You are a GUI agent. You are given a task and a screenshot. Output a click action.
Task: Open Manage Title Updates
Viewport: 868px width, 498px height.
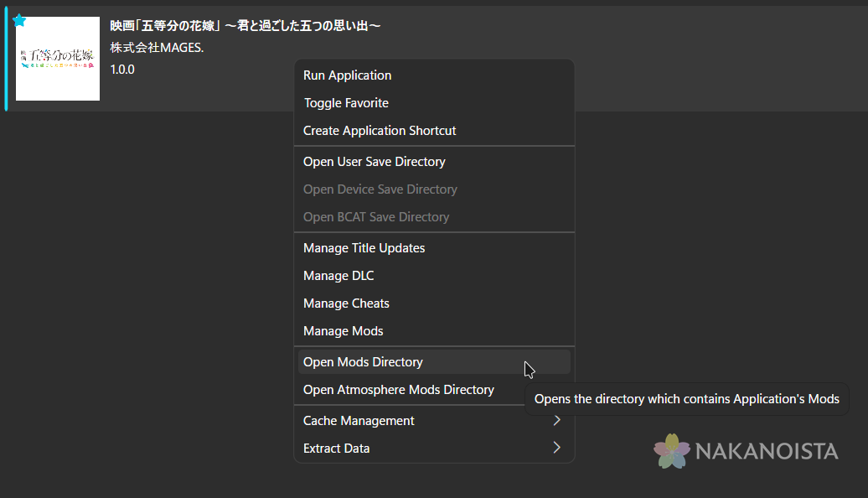coord(364,248)
